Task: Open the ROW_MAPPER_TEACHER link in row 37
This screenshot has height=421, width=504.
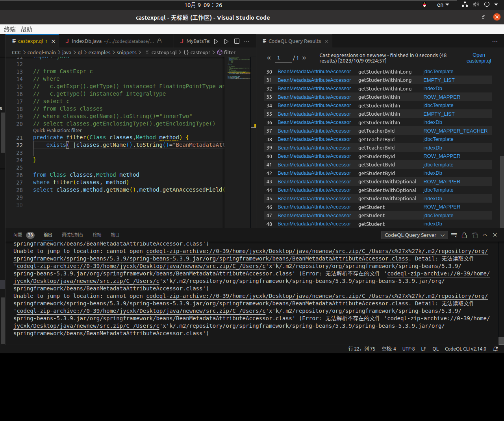Action: tap(455, 131)
